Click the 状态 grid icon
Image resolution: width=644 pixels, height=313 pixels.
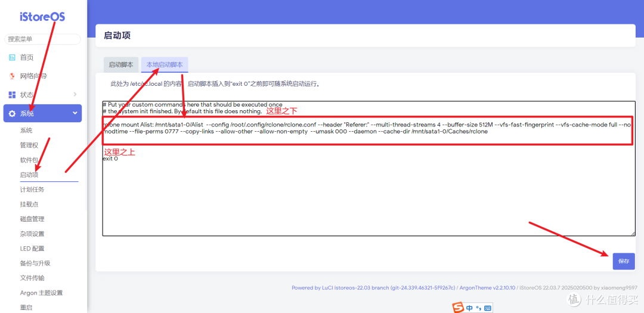click(13, 95)
